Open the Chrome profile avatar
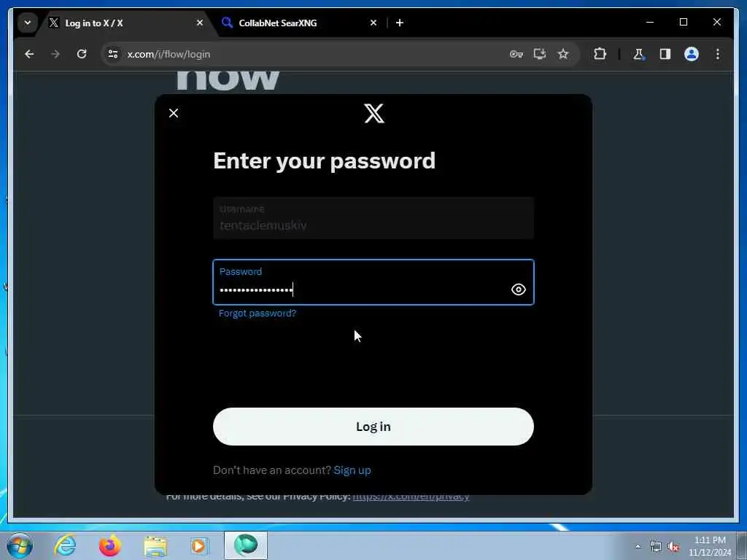 (x=692, y=54)
